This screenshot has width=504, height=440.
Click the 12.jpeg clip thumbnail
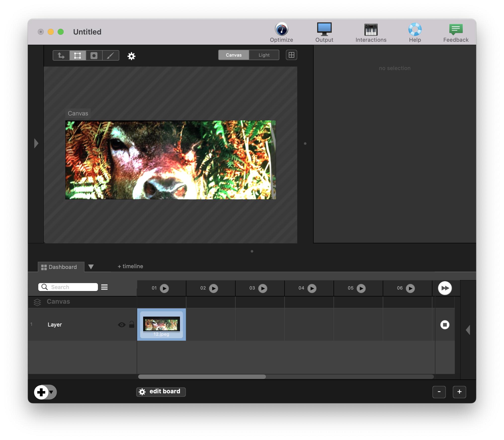(161, 324)
